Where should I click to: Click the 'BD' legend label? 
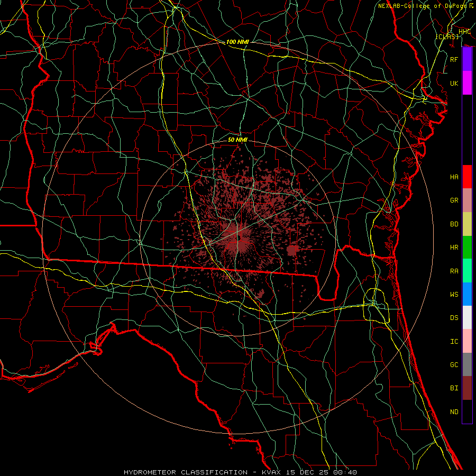[x=454, y=224]
